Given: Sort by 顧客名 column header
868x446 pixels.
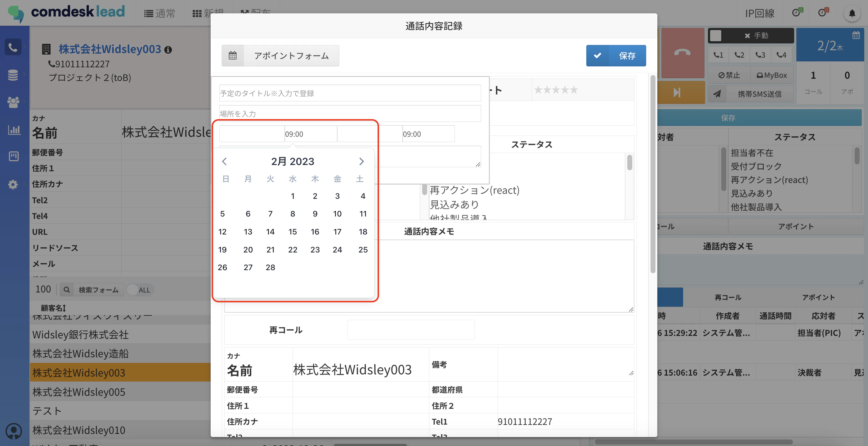Looking at the screenshot, I should pos(53,308).
